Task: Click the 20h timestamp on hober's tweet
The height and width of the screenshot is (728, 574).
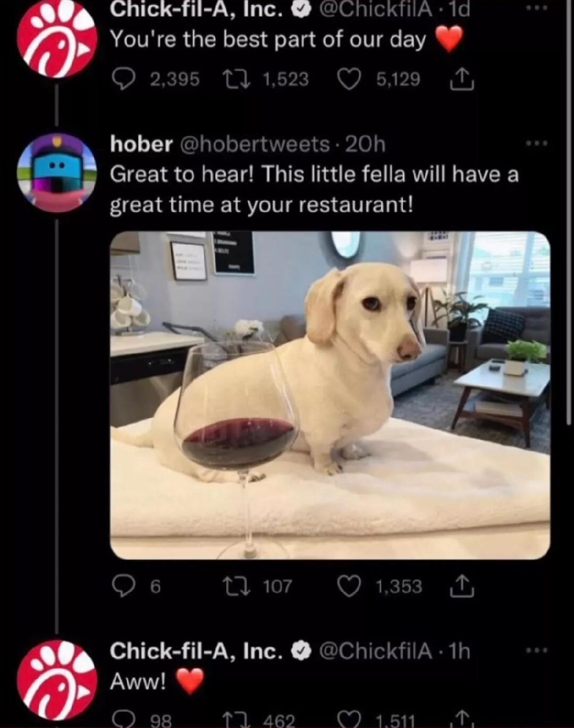Action: pyautogui.click(x=367, y=143)
